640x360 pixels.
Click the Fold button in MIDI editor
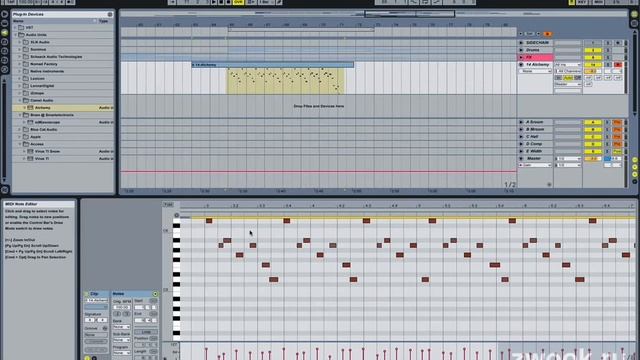point(168,205)
